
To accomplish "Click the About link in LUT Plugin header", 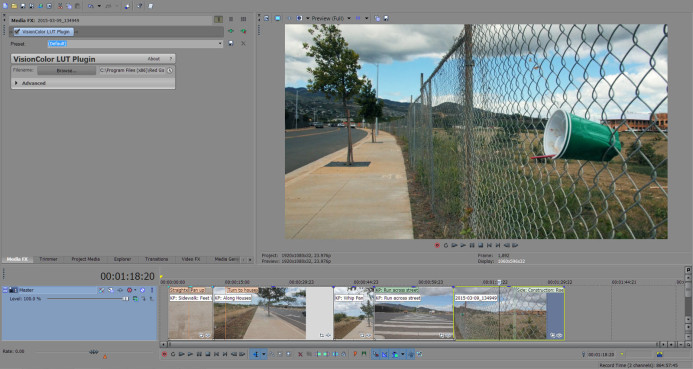I will point(153,59).
